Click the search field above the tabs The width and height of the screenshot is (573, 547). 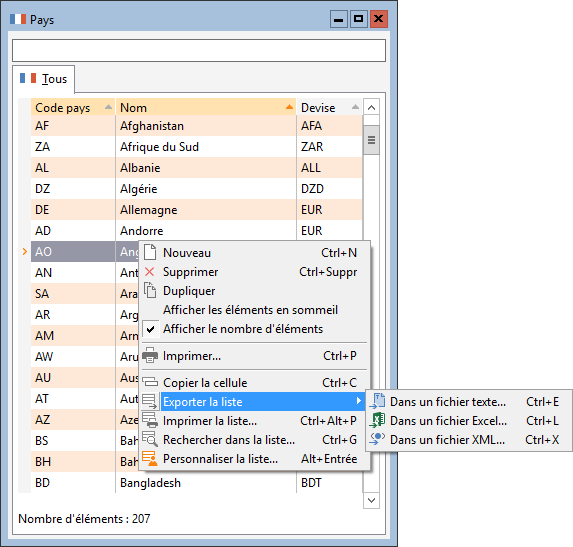click(x=199, y=50)
